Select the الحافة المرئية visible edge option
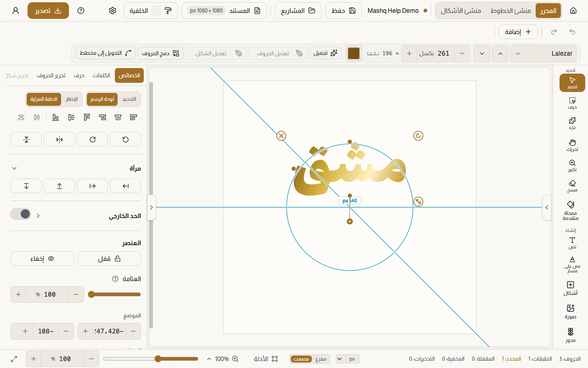Viewport: 588px width, 368px height. [x=44, y=99]
